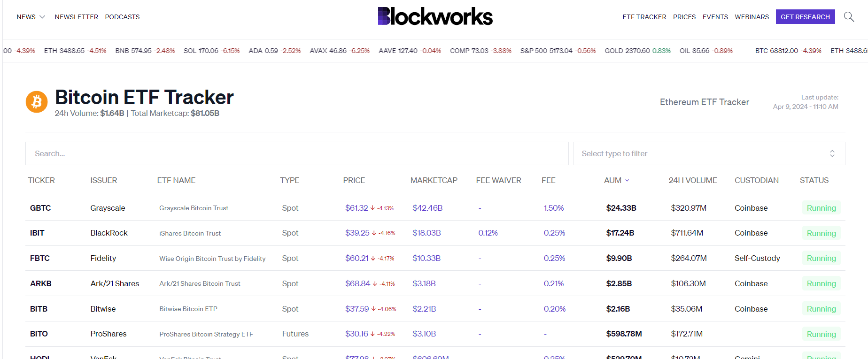The height and width of the screenshot is (359, 868).
Task: Click the OIL 85.66 ticker entry
Action: point(706,51)
